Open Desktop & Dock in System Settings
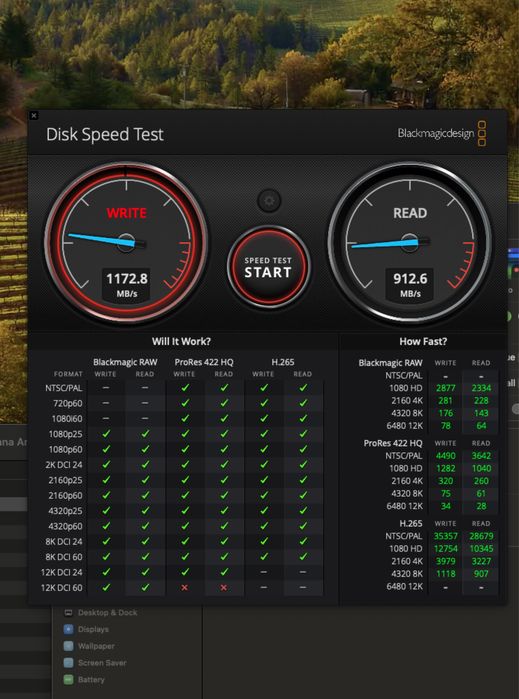Viewport: 519px width, 699px height. tap(107, 613)
